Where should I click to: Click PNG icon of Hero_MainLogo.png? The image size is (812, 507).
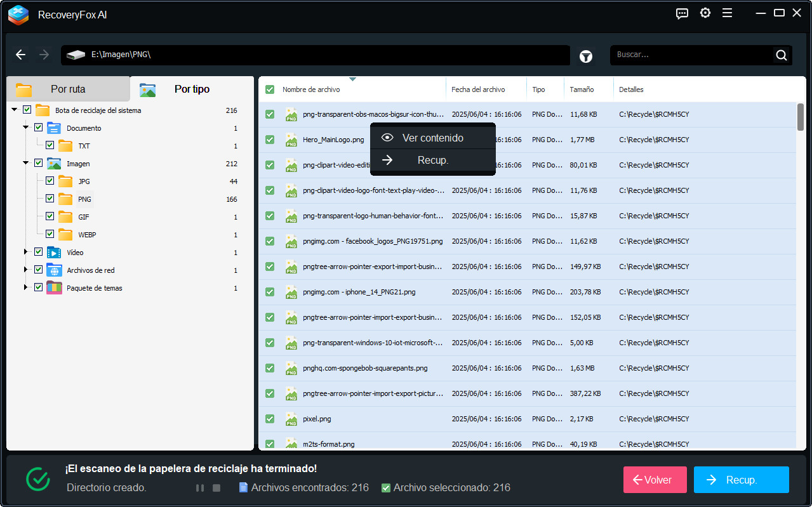pos(291,140)
